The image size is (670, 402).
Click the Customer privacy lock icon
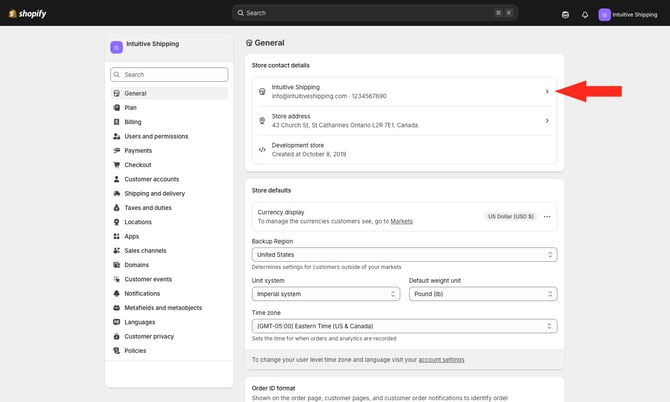[x=116, y=336]
